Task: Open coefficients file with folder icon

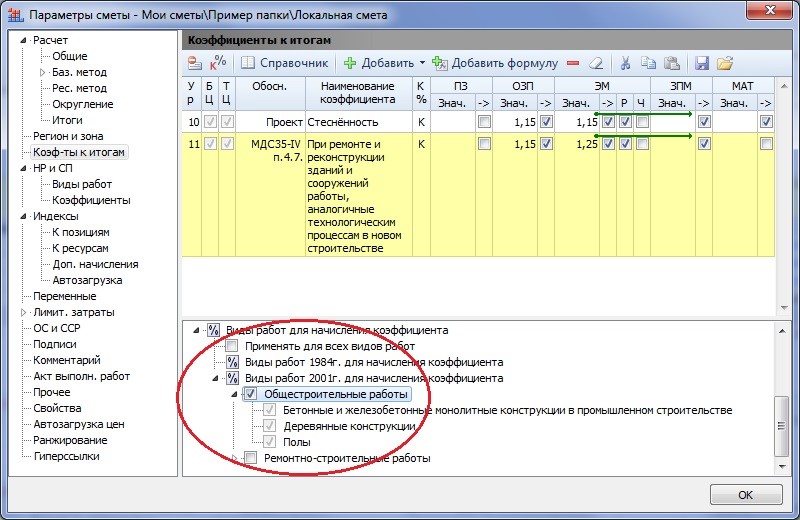Action: tap(724, 63)
